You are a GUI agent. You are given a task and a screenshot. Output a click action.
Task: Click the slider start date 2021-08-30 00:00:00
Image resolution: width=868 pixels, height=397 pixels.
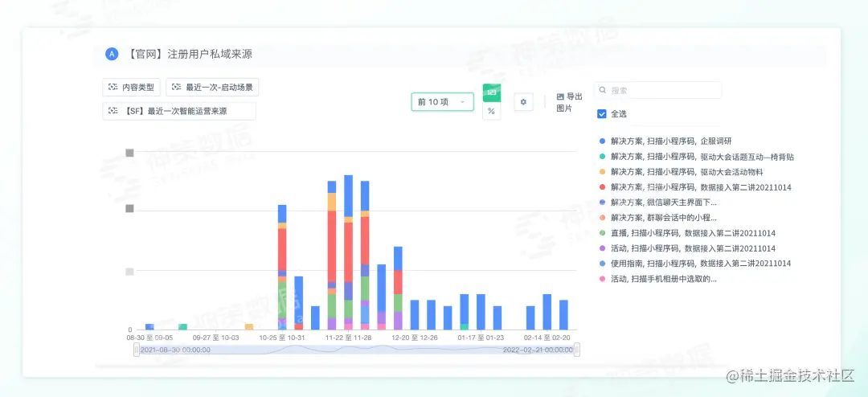pyautogui.click(x=175, y=350)
